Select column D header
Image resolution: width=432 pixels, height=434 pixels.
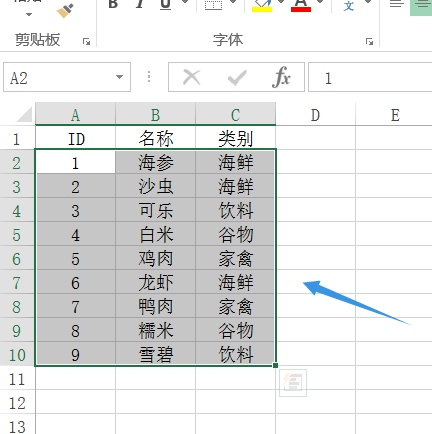coord(315,115)
